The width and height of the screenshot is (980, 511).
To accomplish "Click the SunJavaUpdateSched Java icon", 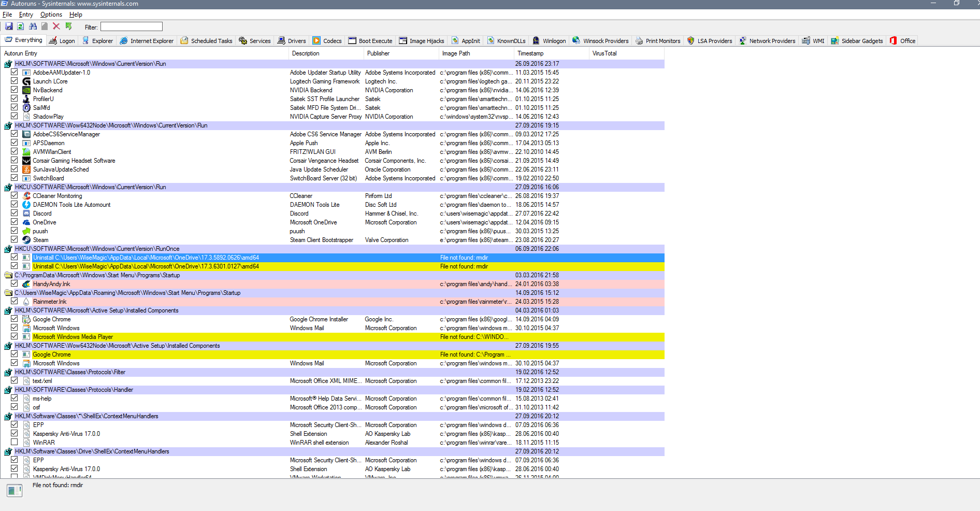I will point(26,169).
